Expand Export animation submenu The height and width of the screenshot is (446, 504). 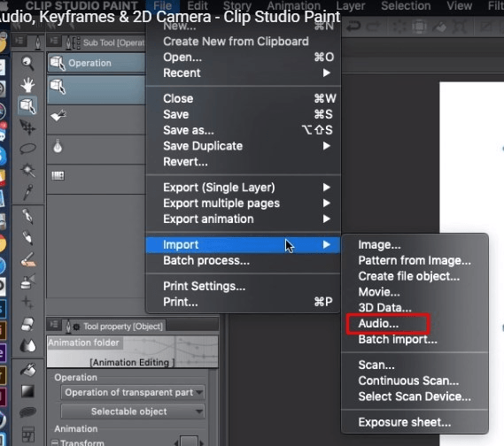[x=244, y=219]
